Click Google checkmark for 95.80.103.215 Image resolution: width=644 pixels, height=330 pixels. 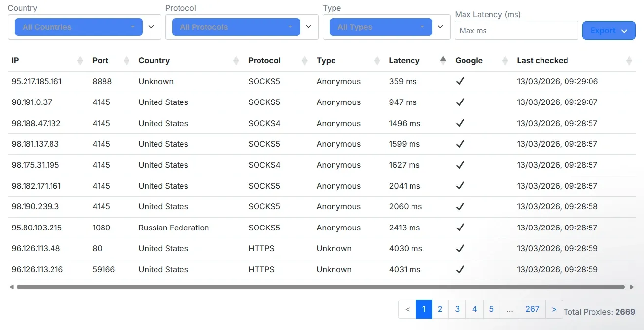pos(460,228)
